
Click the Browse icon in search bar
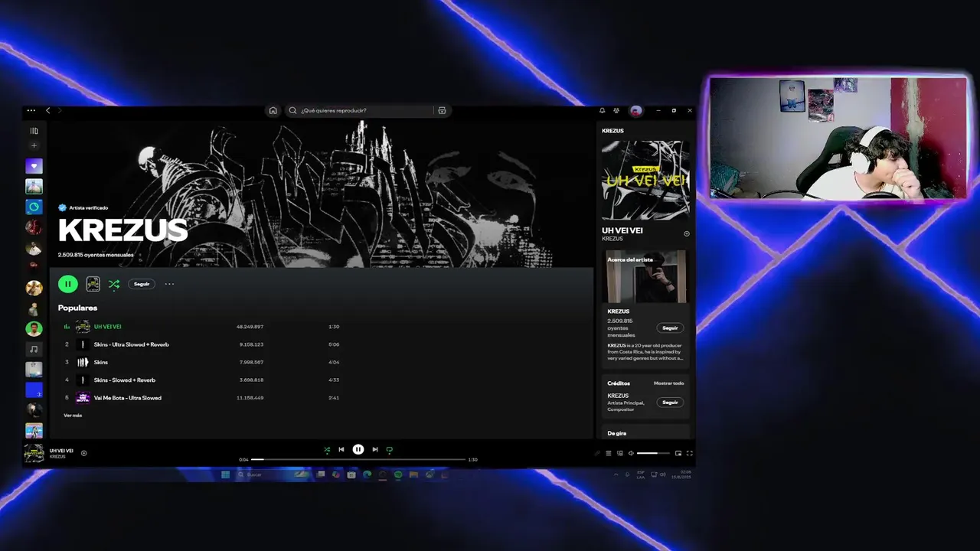point(442,110)
